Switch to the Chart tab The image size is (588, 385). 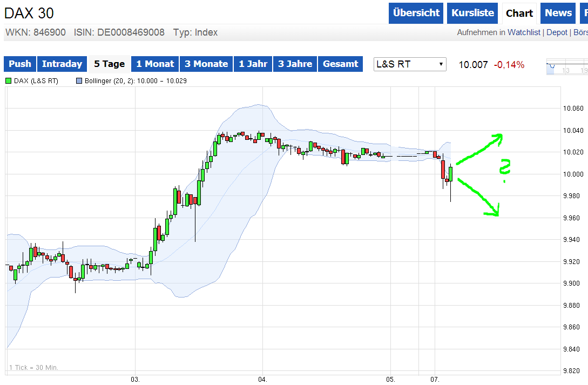pos(519,13)
